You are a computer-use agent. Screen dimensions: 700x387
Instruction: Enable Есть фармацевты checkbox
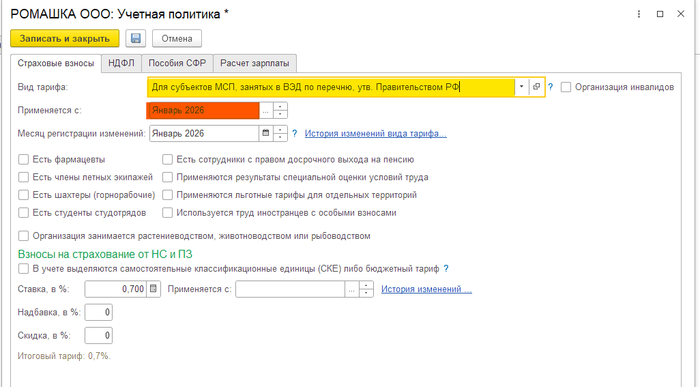23,159
